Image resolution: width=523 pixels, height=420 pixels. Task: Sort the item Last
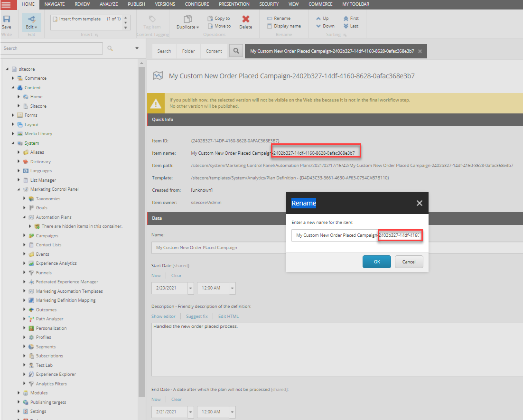point(351,26)
